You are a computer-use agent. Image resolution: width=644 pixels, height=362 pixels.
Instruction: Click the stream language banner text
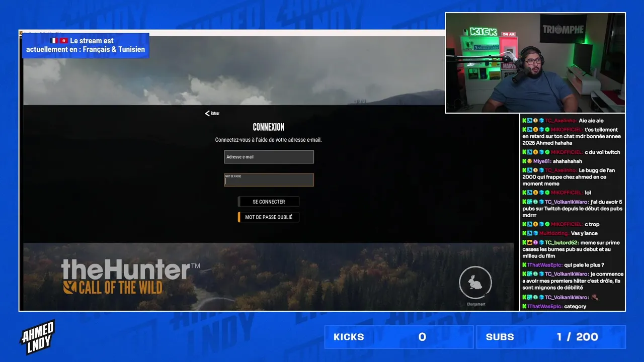pyautogui.click(x=86, y=45)
